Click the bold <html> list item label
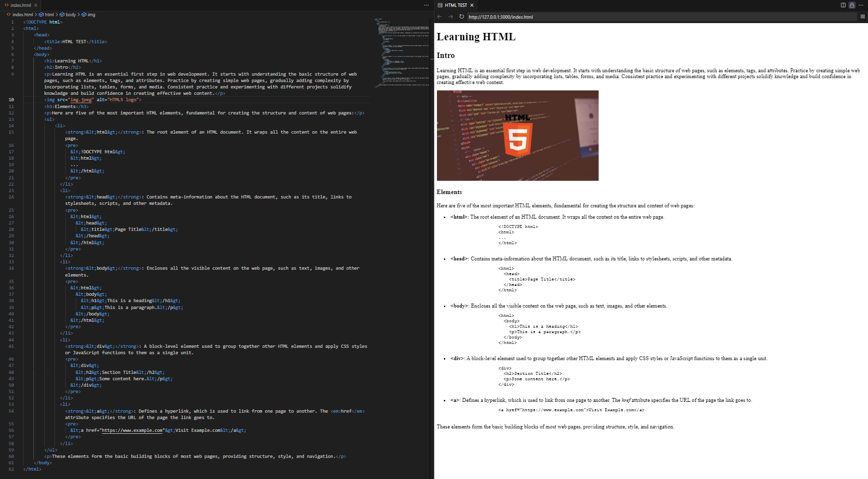868x479 pixels. tap(459, 217)
